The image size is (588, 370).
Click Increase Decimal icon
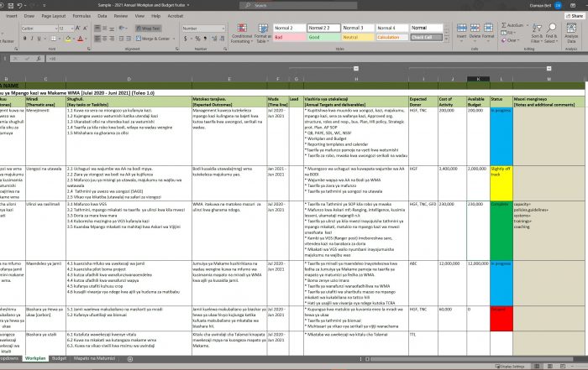coord(214,39)
